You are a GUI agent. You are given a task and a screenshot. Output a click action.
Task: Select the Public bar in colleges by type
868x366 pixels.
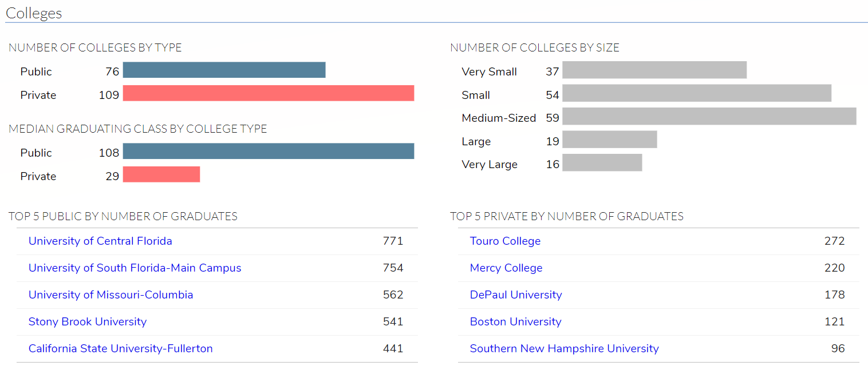pyautogui.click(x=224, y=70)
